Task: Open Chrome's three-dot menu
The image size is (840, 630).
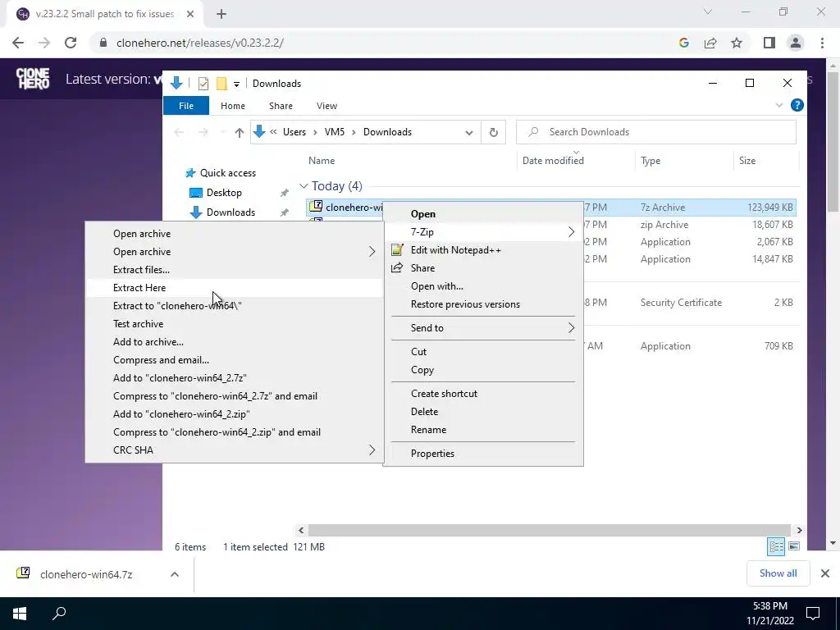Action: click(x=822, y=43)
